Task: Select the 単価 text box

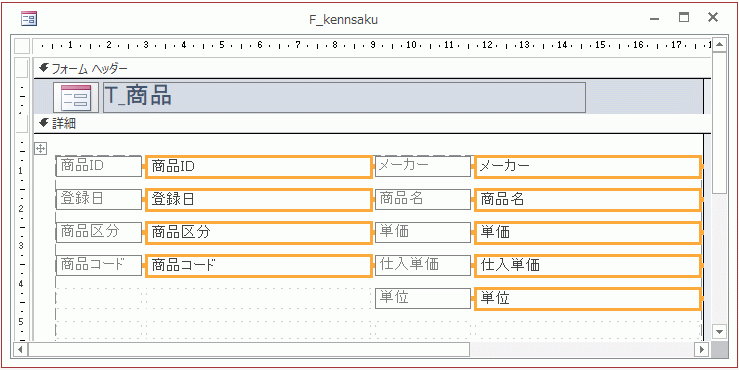Action: (588, 233)
